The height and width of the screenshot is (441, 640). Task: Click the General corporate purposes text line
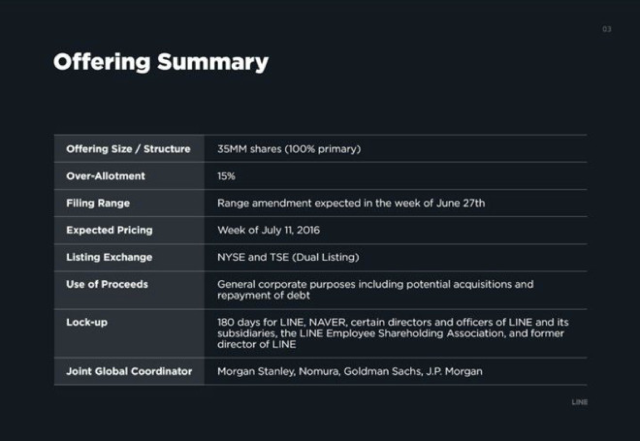(x=375, y=284)
